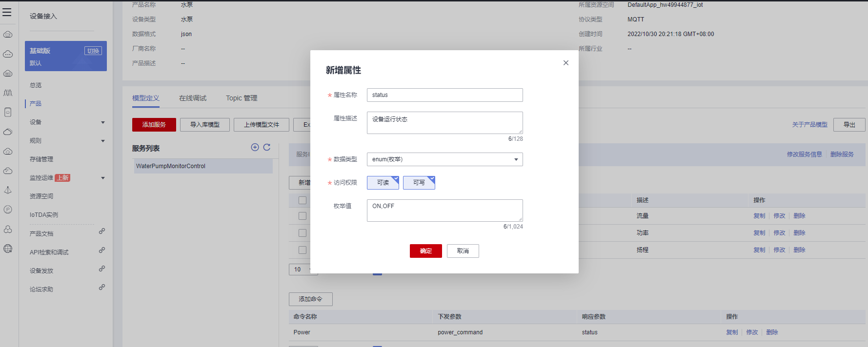Toggle the 可写 access permission
868x347 pixels.
pos(419,183)
